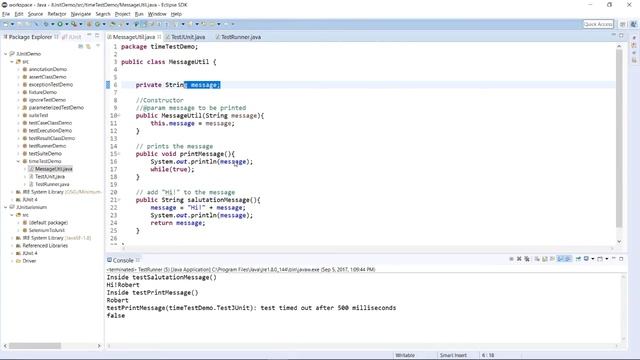Click the Quick Access search field

point(598,24)
